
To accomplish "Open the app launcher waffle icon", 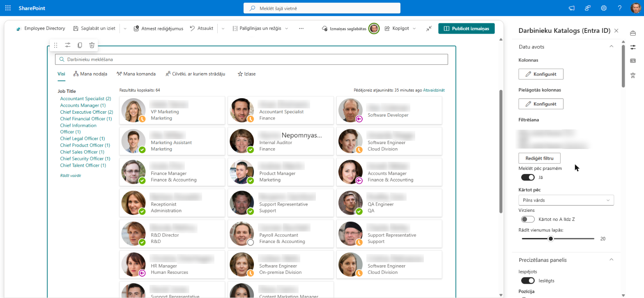I will (x=8, y=8).
